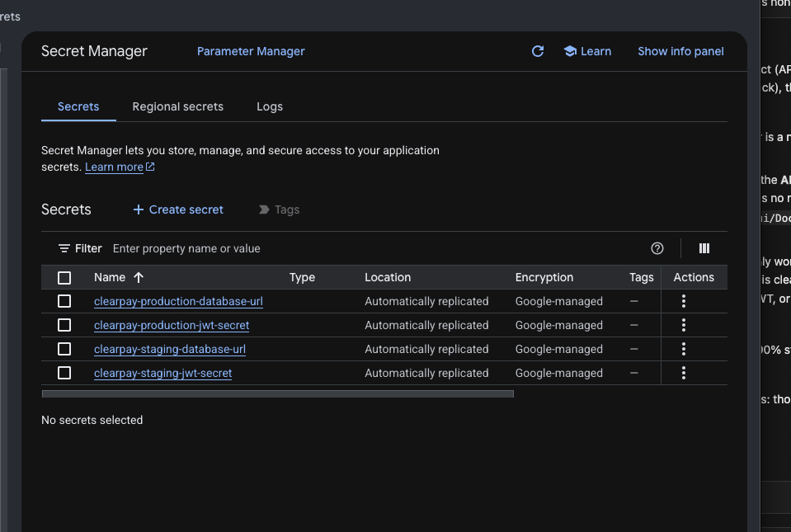Viewport: 791px width, 532px height.
Task: Sort by Name column arrow
Action: [139, 277]
